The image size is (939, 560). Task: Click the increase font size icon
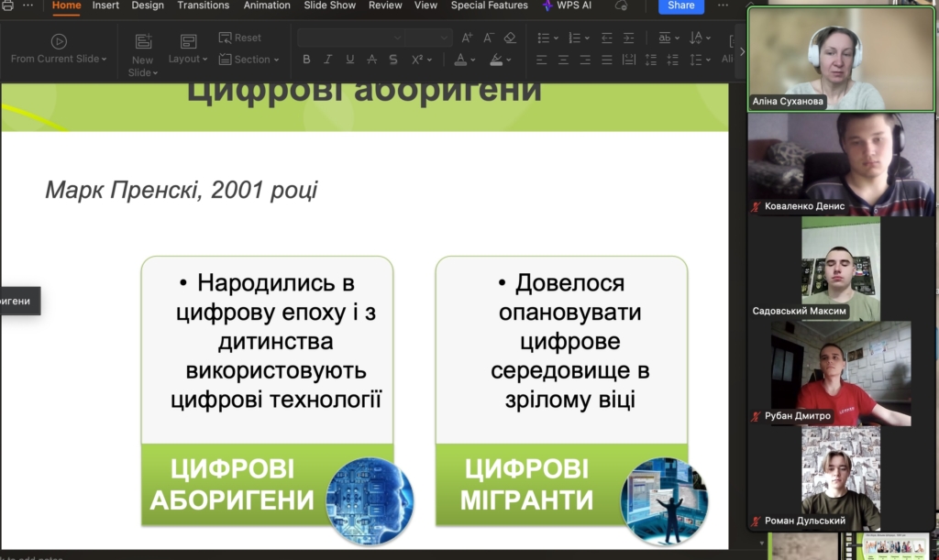[467, 38]
